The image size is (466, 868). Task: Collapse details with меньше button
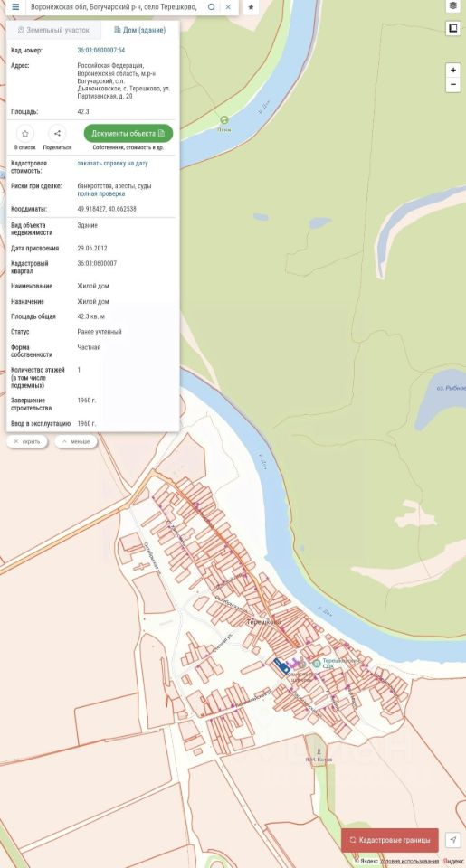pyautogui.click(x=76, y=442)
